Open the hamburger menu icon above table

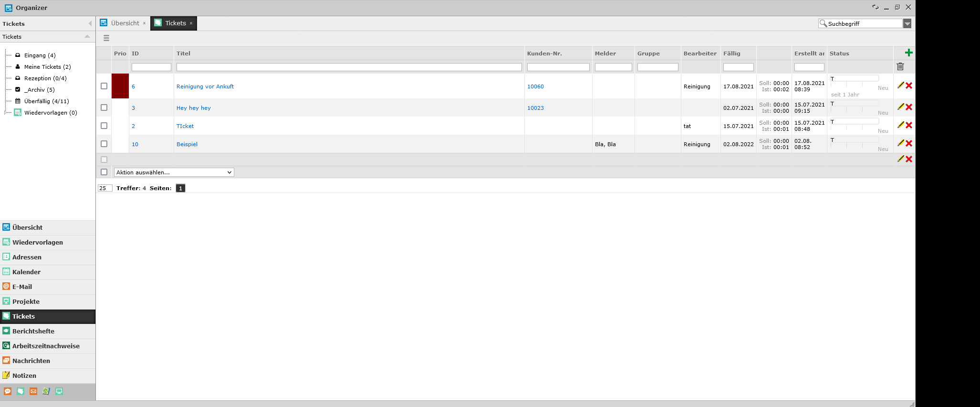point(106,38)
